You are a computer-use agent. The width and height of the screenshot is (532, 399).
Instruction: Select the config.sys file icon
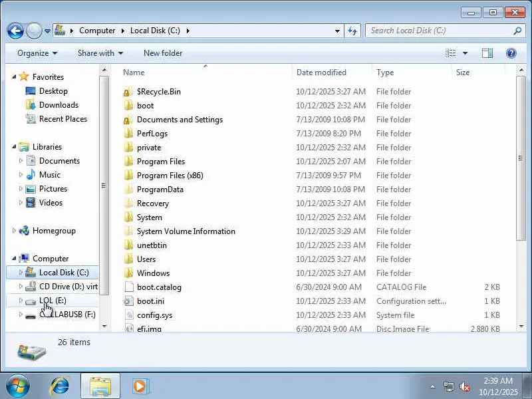click(128, 315)
